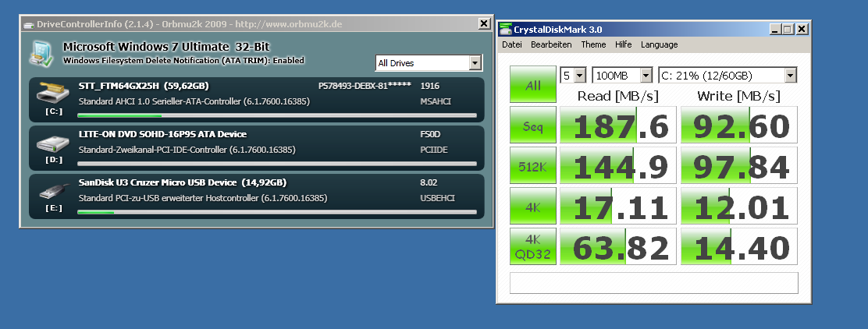Open the Datei menu
The height and width of the screenshot is (329, 868).
[512, 44]
